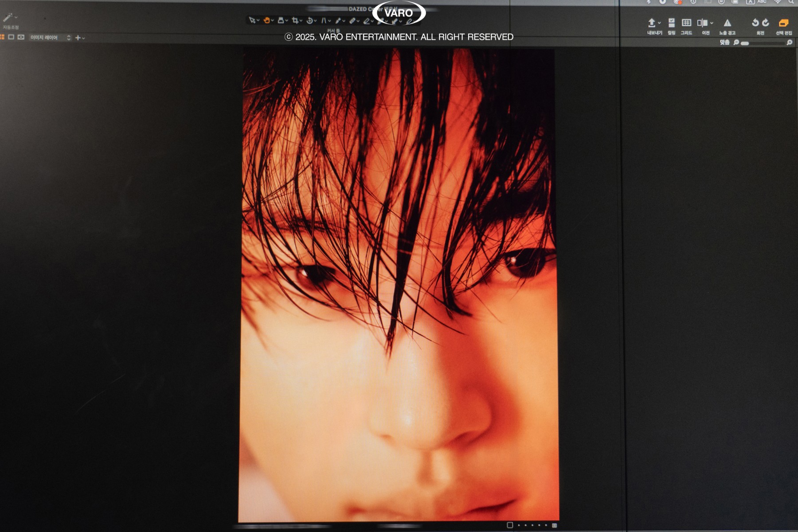The width and height of the screenshot is (798, 532).
Task: Open the macOS Spotlight search
Action: click(790, 2)
